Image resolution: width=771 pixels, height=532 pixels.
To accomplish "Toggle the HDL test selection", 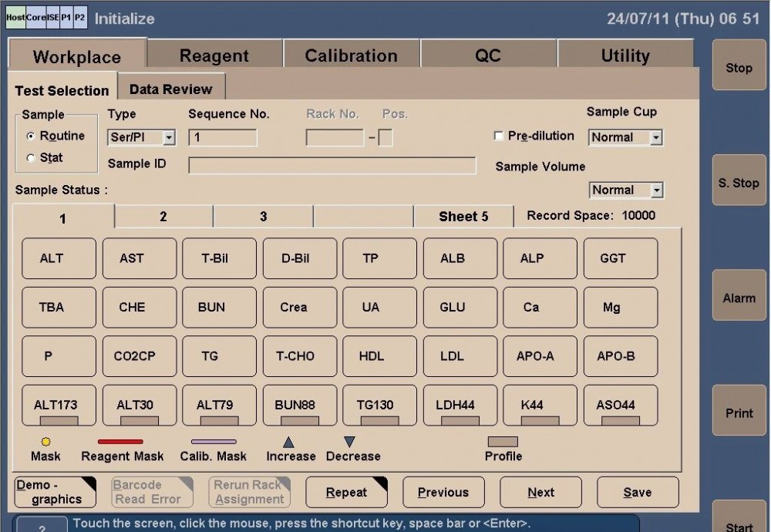I will (379, 356).
